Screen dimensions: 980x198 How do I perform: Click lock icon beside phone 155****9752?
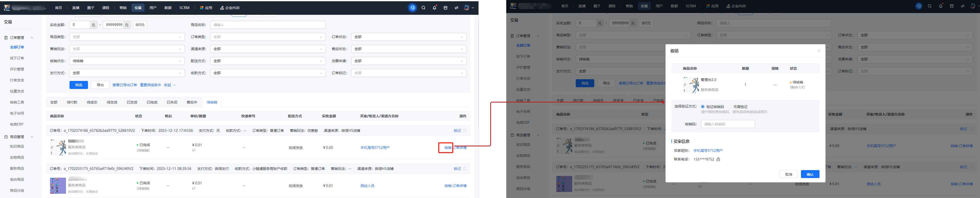tap(718, 159)
